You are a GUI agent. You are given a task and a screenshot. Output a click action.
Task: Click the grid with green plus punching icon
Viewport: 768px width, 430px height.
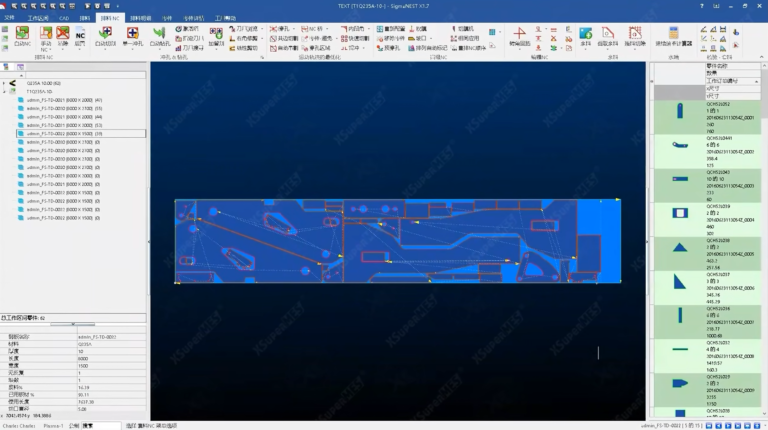[x=216, y=34]
